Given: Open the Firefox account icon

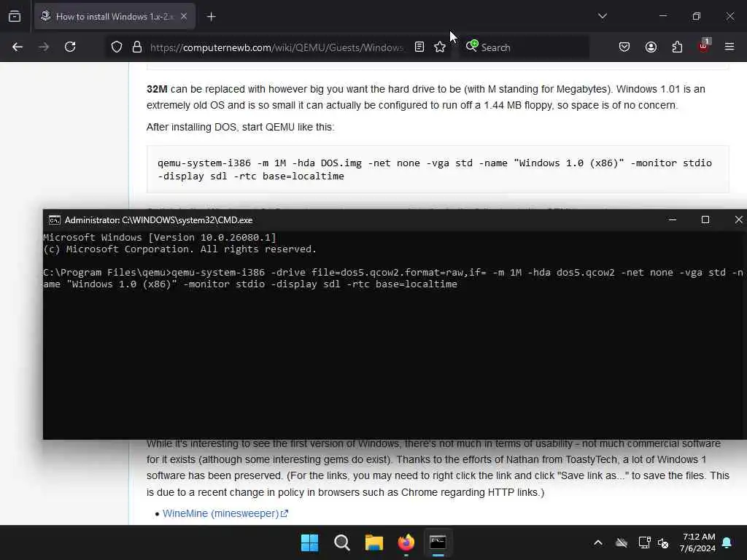Looking at the screenshot, I should [x=651, y=47].
